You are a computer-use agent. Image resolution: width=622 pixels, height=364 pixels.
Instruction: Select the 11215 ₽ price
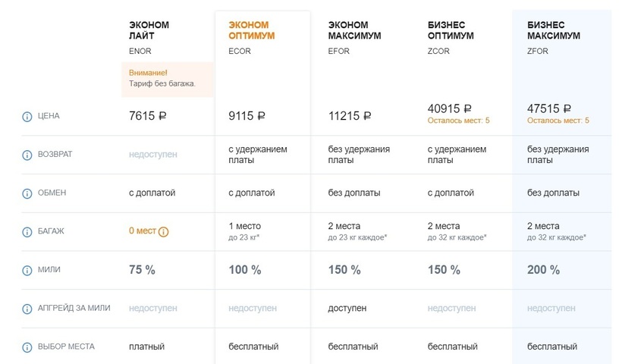coord(350,116)
